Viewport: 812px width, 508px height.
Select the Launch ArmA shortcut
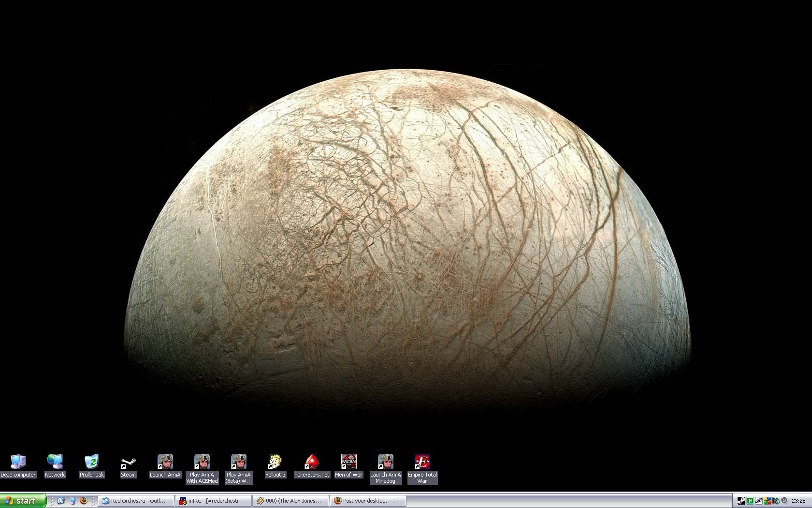[165, 462]
